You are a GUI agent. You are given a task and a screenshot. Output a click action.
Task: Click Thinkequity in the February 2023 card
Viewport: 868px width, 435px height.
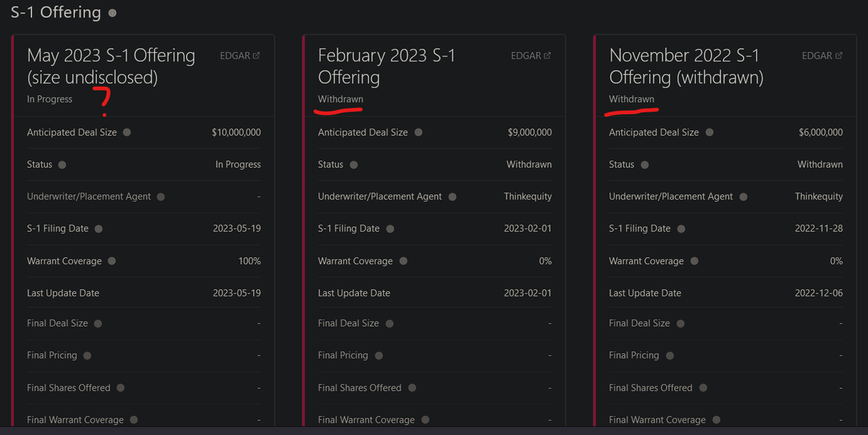click(x=528, y=197)
